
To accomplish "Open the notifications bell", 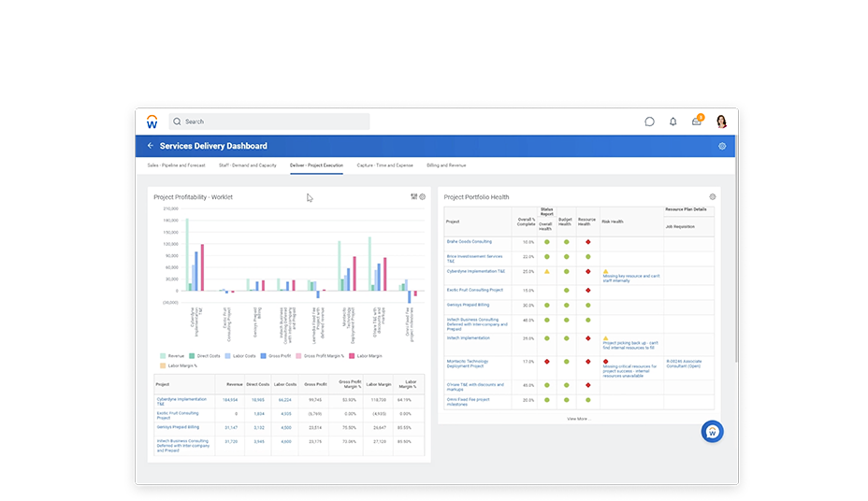I will point(673,122).
